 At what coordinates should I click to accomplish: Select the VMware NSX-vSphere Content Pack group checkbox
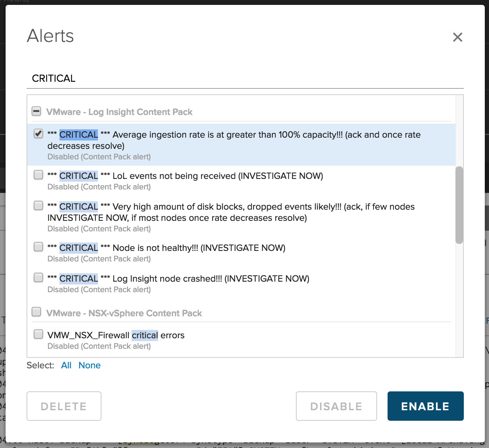[36, 311]
